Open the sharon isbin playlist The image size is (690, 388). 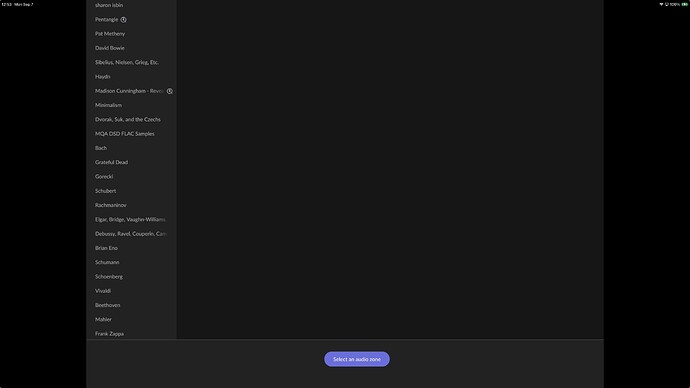(109, 5)
